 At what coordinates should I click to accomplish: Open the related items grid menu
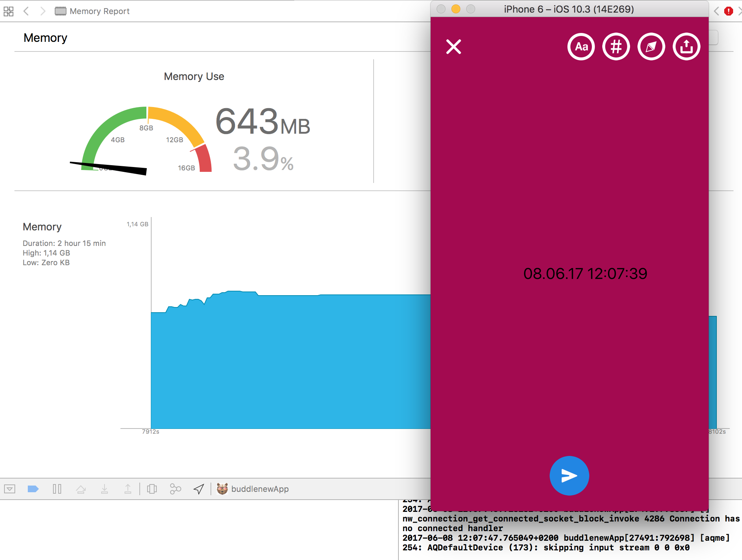pos(9,11)
